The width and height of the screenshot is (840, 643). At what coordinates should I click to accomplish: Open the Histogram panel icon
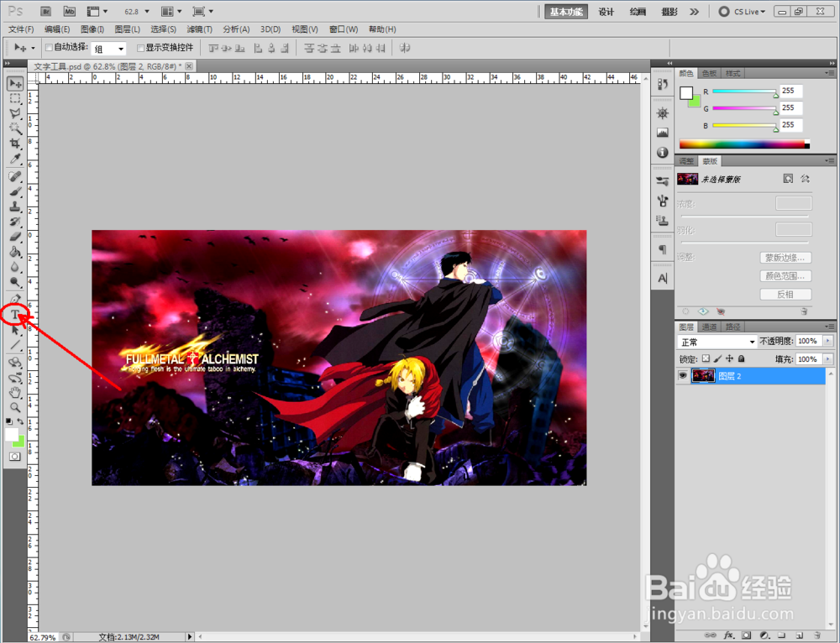pyautogui.click(x=663, y=133)
